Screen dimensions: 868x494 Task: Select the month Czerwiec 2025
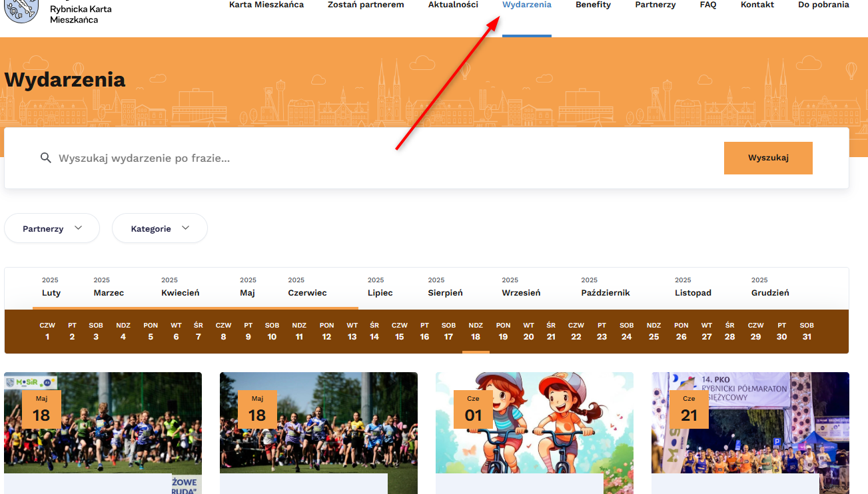[307, 287]
